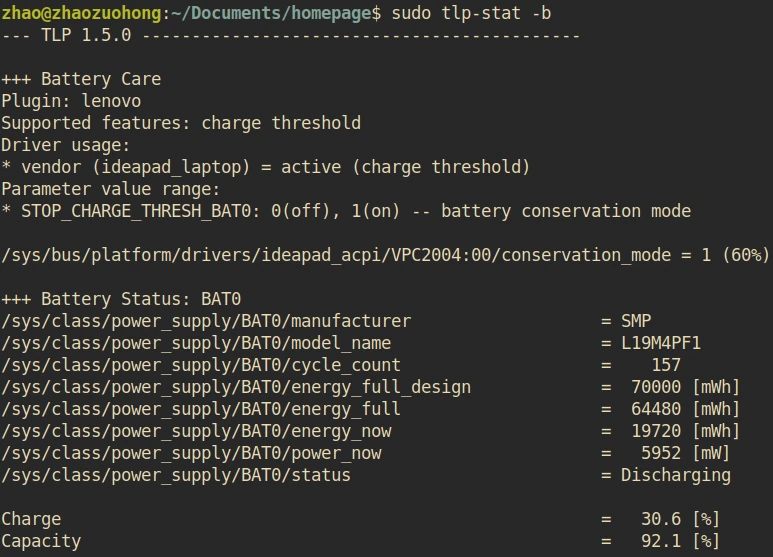Click the '+++ Battery Care' heading

[81, 79]
